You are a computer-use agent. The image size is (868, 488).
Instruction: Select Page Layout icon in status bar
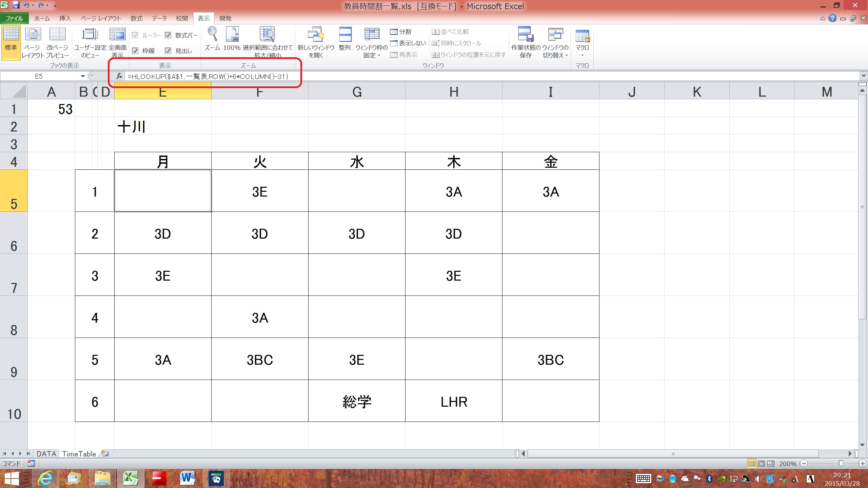click(762, 463)
